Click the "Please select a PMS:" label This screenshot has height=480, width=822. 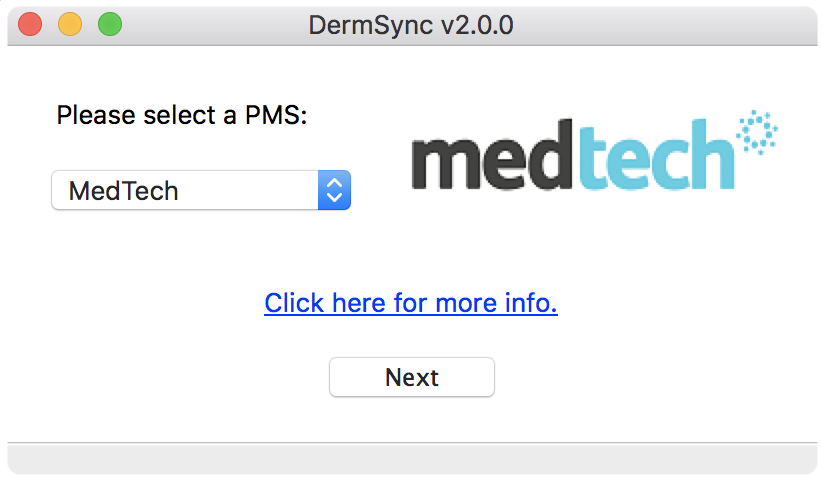182,115
